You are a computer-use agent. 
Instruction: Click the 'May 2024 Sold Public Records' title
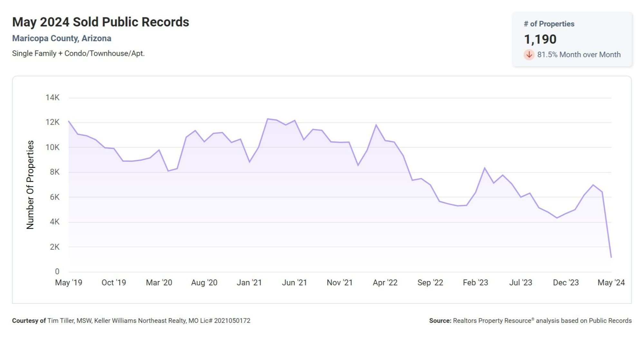(101, 22)
